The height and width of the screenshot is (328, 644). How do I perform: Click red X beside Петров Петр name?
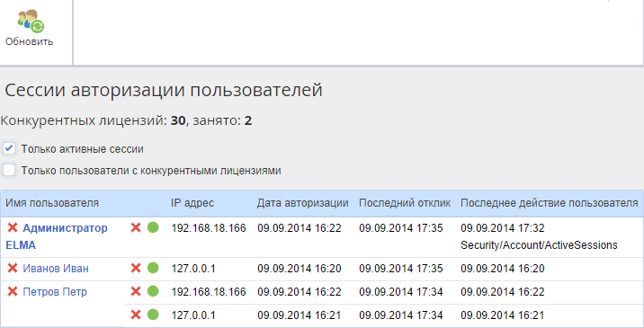pyautogui.click(x=13, y=291)
